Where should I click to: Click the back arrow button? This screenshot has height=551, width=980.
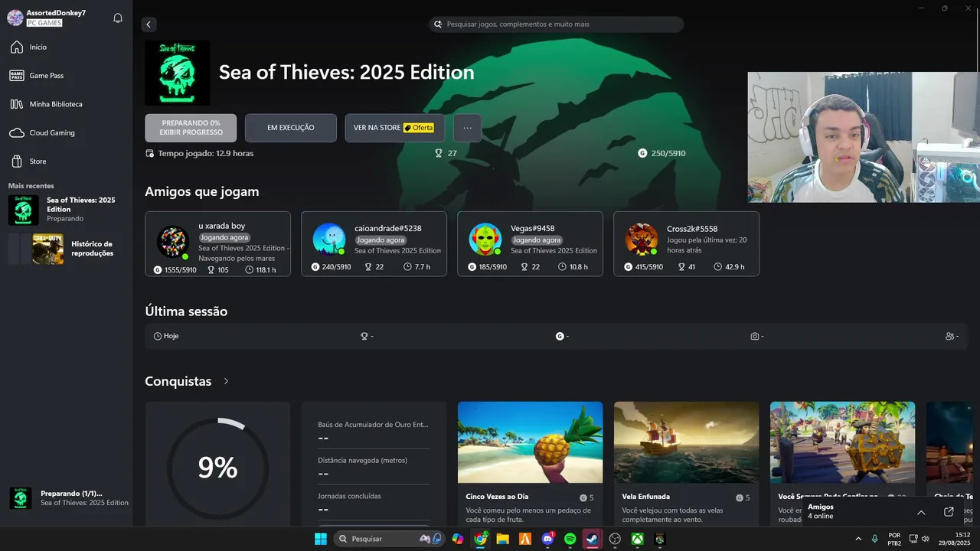(x=149, y=24)
